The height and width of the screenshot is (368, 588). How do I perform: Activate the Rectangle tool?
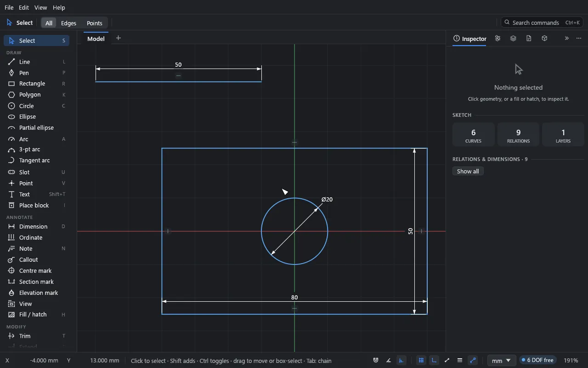pos(37,84)
